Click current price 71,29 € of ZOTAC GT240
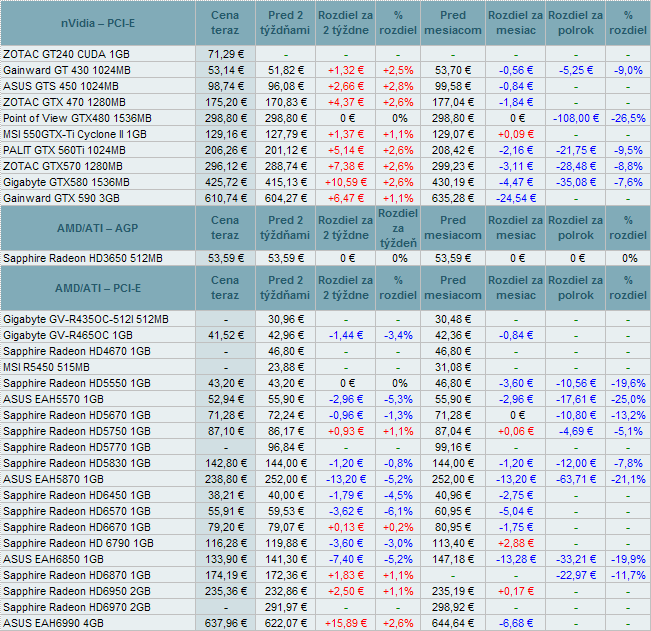This screenshot has height=631, width=651. click(226, 54)
